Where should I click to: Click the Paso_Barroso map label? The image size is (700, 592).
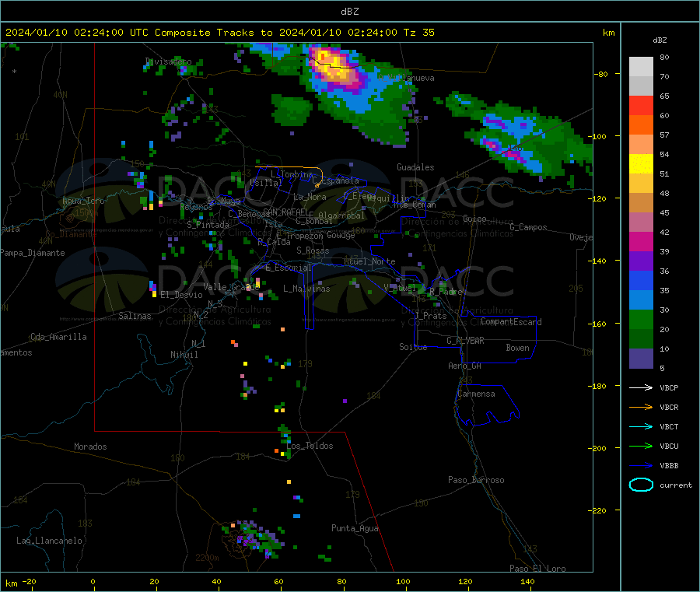point(476,480)
